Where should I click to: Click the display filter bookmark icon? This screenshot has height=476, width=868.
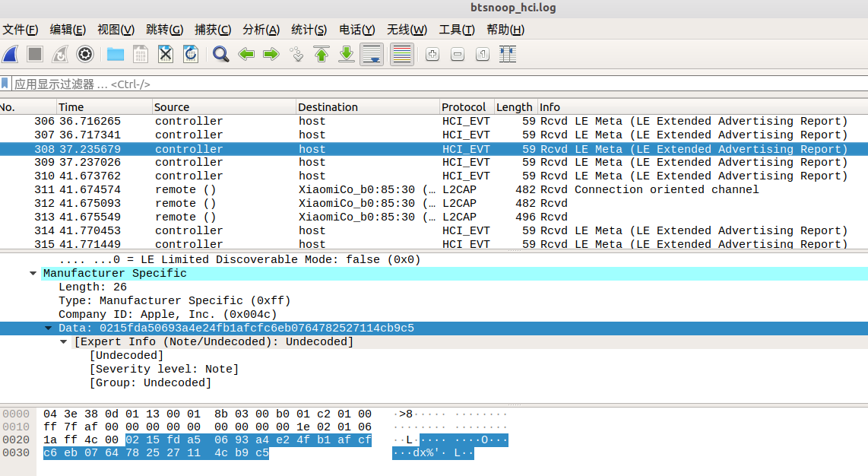5,84
